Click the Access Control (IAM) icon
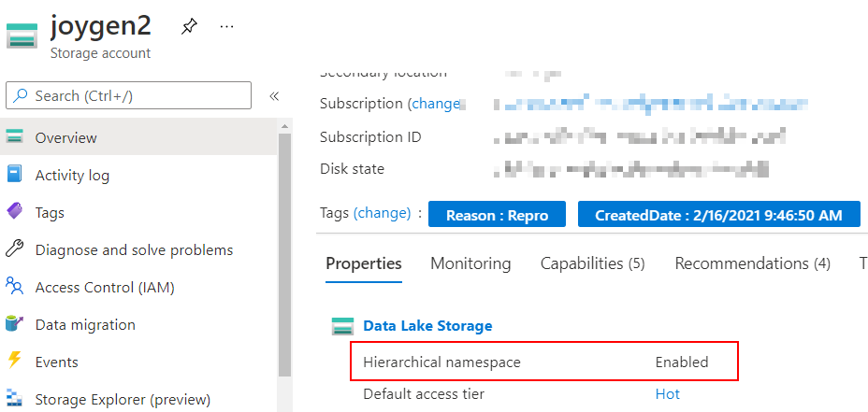Viewport: 868px width, 412px height. pyautogui.click(x=14, y=287)
